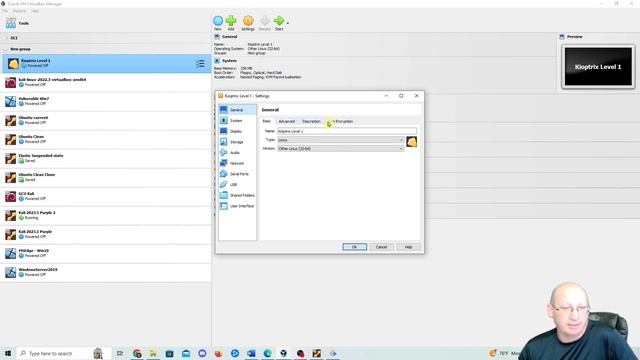The height and width of the screenshot is (360, 640).
Task: Open User Interface page in Settings sidebar
Action: (237, 206)
